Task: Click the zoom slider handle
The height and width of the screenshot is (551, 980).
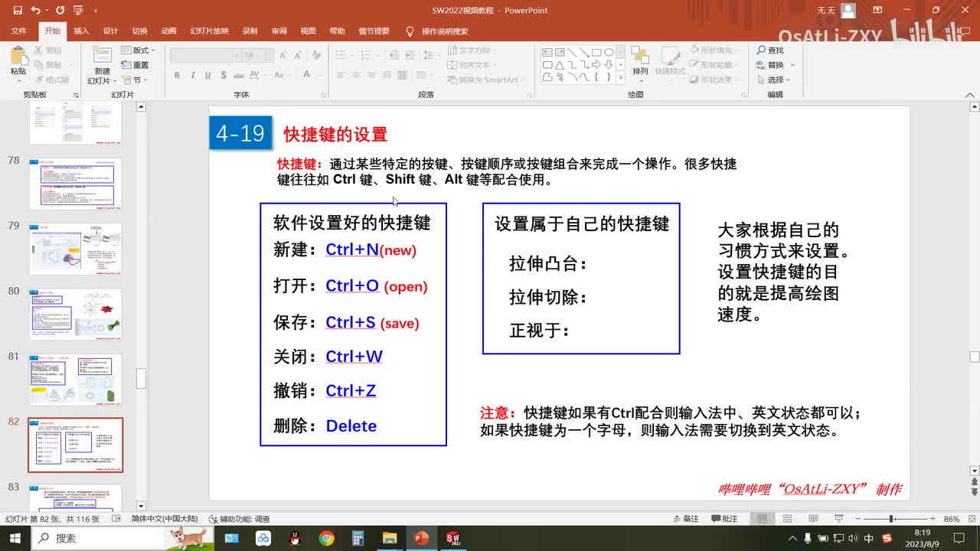Action: 892,519
